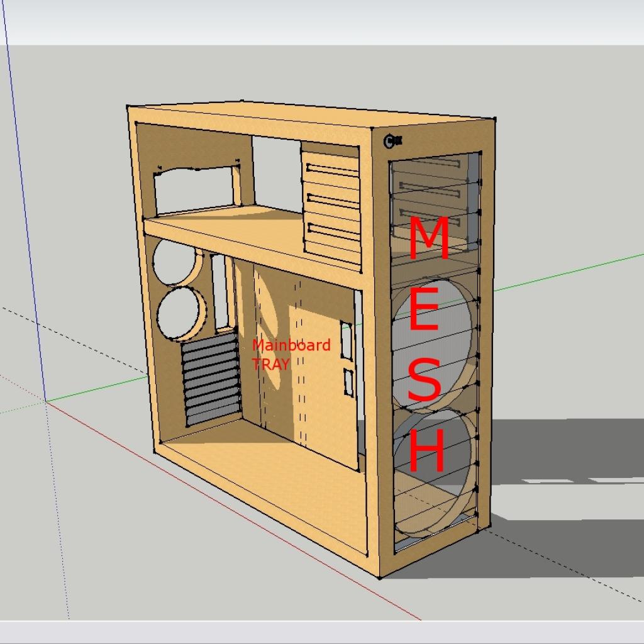Select the lower circular fan hole on rear panel
Screen dimensions: 644x644
(181, 313)
